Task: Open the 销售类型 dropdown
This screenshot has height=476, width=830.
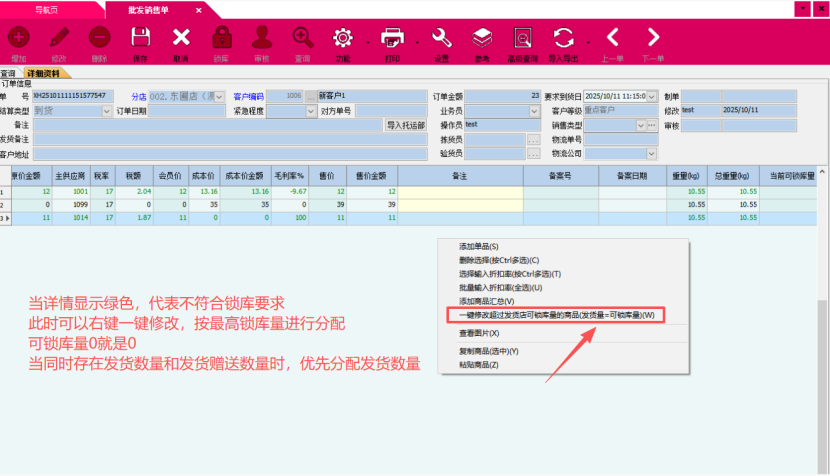Action: (640, 125)
